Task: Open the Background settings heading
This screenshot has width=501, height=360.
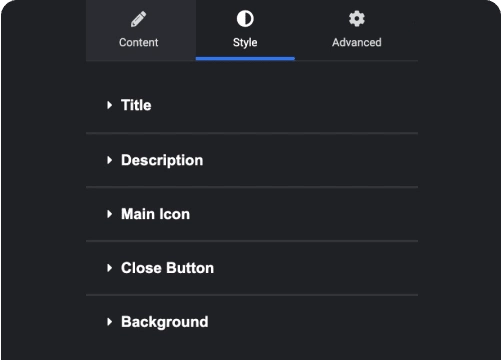Action: pyautogui.click(x=165, y=322)
